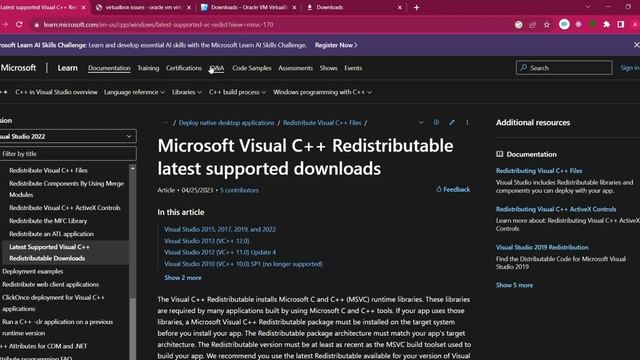
Task: Open the Extensions puzzle icon
Action: [607, 24]
